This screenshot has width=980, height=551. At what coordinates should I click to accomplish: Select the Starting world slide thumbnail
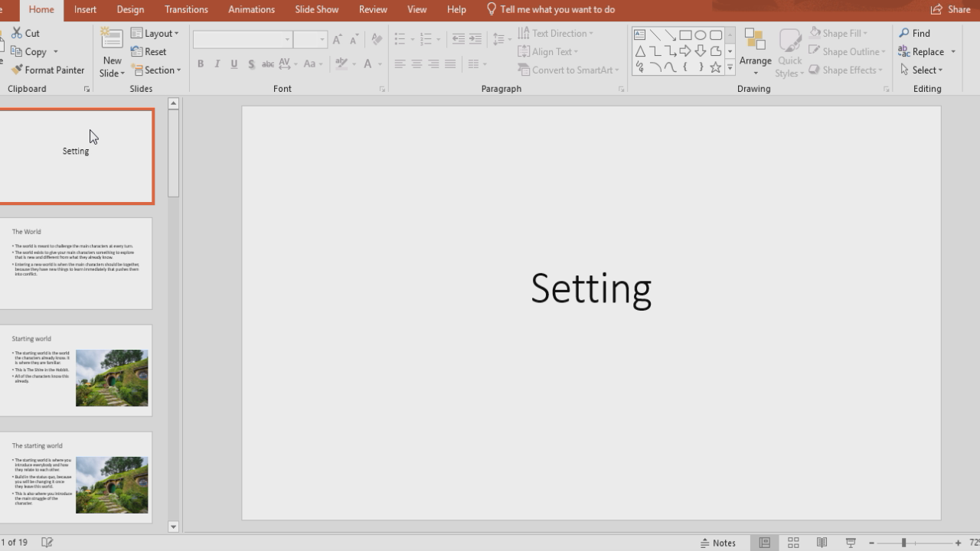[x=76, y=370]
